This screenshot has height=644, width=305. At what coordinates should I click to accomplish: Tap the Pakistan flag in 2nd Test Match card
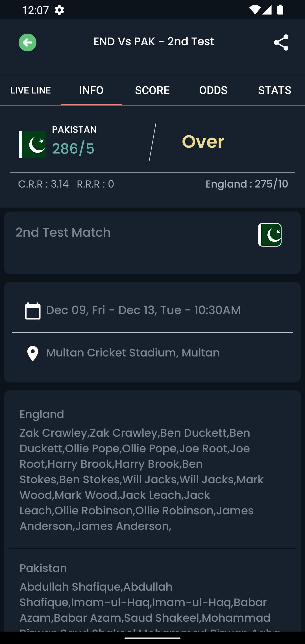click(x=270, y=235)
